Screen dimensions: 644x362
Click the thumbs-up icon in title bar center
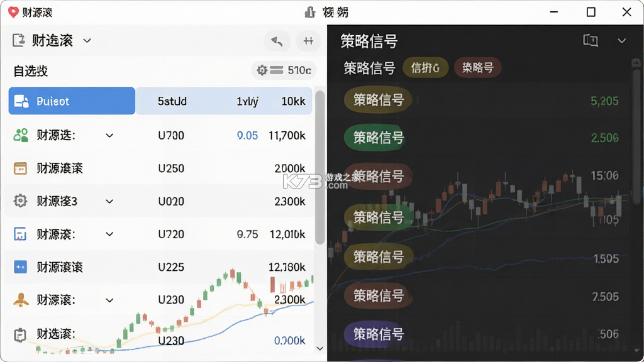[310, 13]
